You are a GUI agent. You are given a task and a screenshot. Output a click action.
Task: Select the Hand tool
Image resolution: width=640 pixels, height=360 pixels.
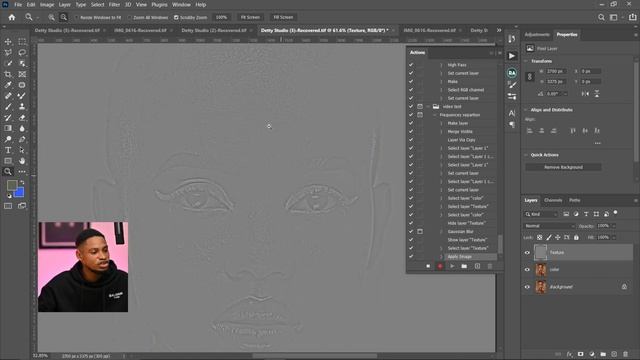click(22, 161)
